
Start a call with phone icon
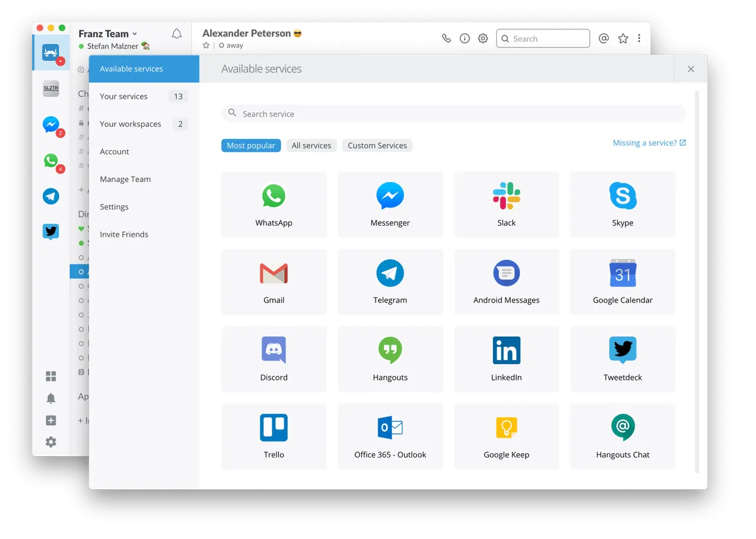coord(447,38)
